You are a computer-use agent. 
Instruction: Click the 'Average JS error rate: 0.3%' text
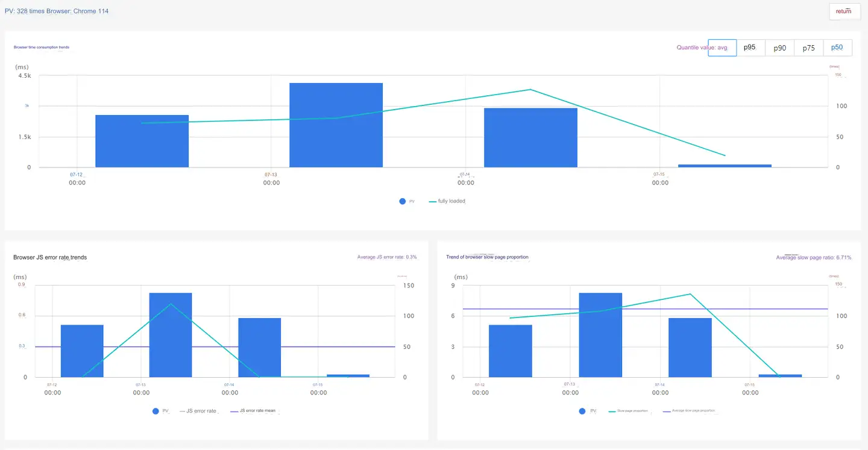tap(387, 257)
